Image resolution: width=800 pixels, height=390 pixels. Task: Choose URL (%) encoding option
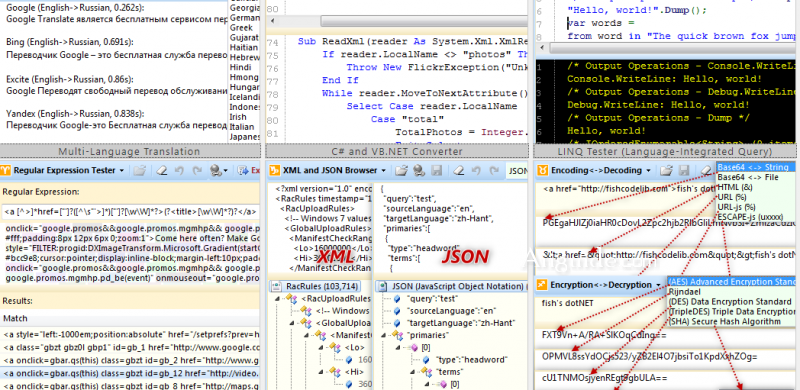(x=756, y=197)
